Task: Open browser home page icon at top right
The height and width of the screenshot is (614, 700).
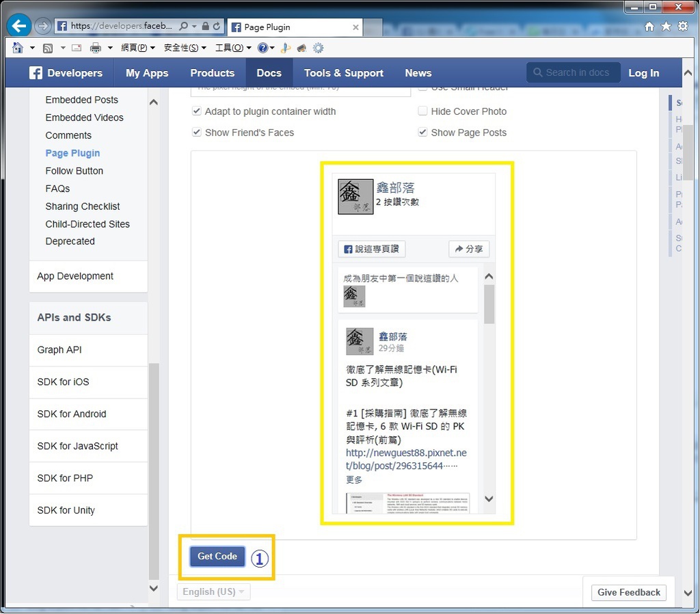Action: coord(649,27)
